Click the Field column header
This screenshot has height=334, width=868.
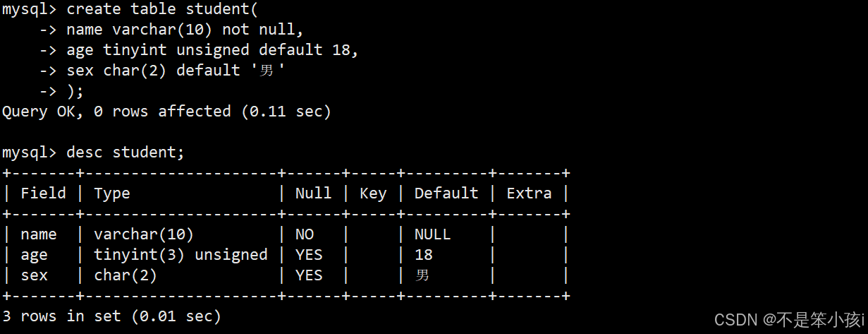pos(43,193)
